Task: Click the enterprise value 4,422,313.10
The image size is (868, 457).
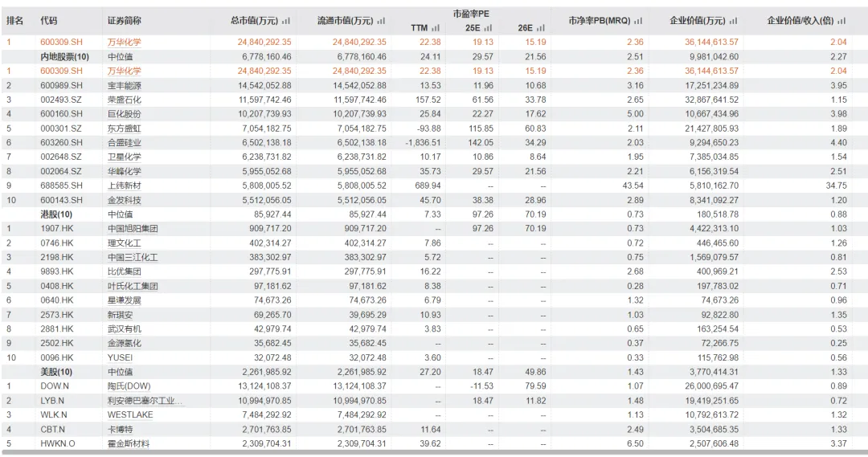Action: (x=714, y=228)
